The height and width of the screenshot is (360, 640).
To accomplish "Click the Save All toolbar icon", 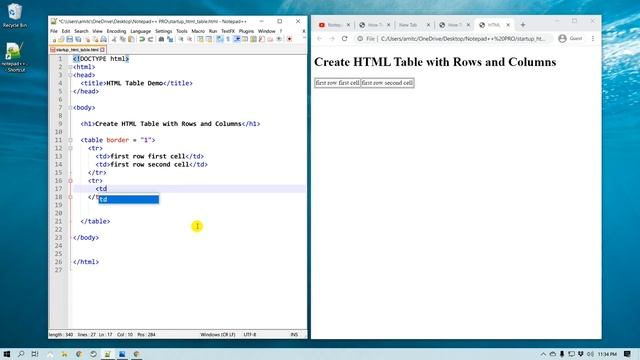I will click(x=78, y=39).
